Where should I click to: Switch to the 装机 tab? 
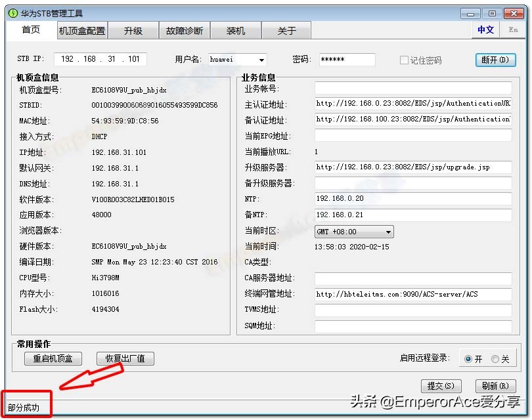(234, 30)
